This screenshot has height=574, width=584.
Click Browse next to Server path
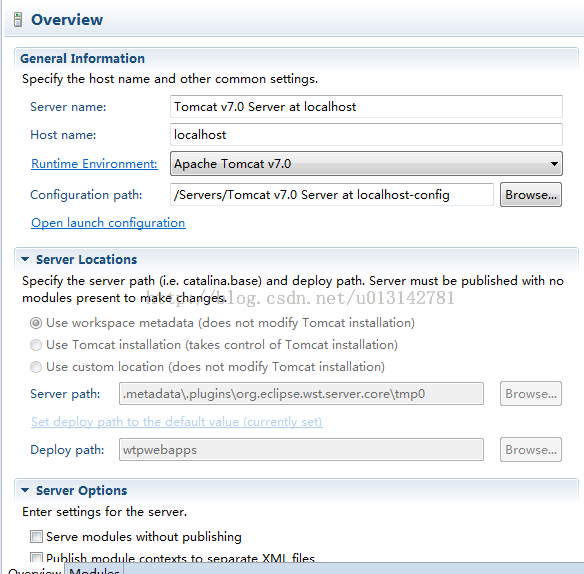531,394
